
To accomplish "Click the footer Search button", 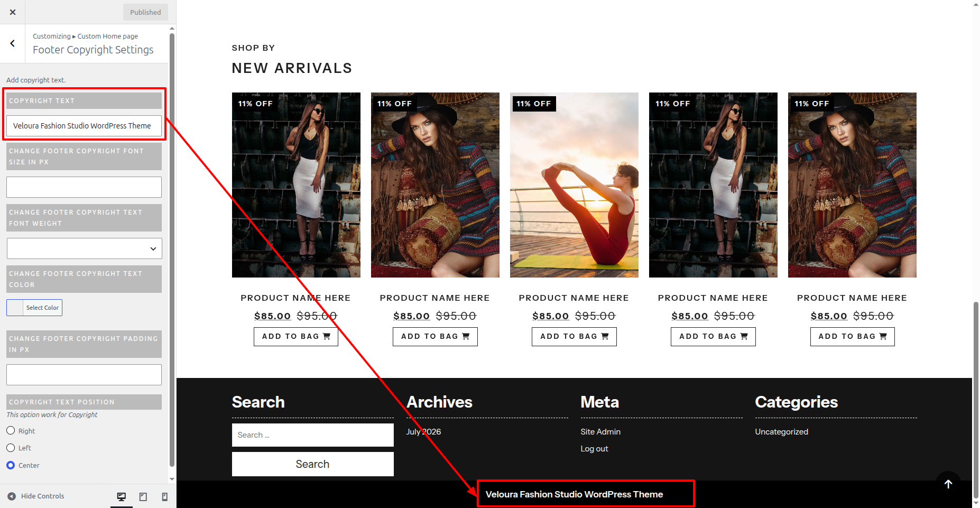I will point(313,464).
